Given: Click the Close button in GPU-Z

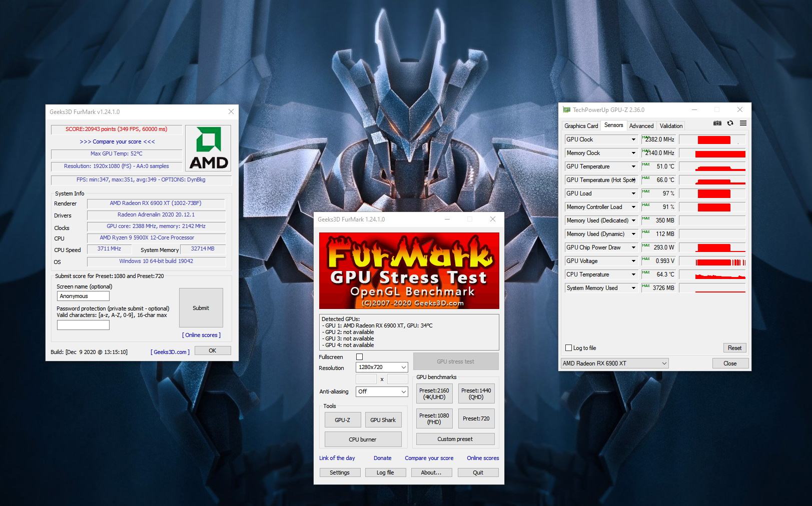Looking at the screenshot, I should 730,363.
